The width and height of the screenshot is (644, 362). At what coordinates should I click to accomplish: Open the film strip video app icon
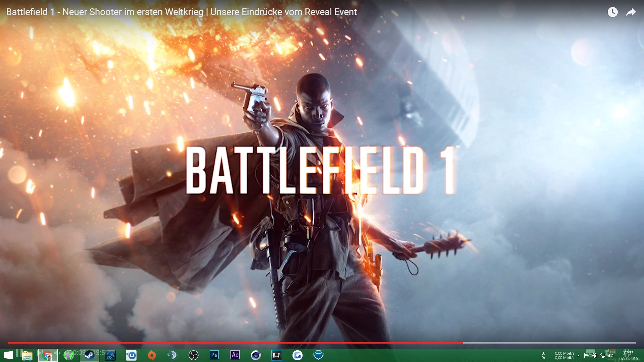click(277, 355)
